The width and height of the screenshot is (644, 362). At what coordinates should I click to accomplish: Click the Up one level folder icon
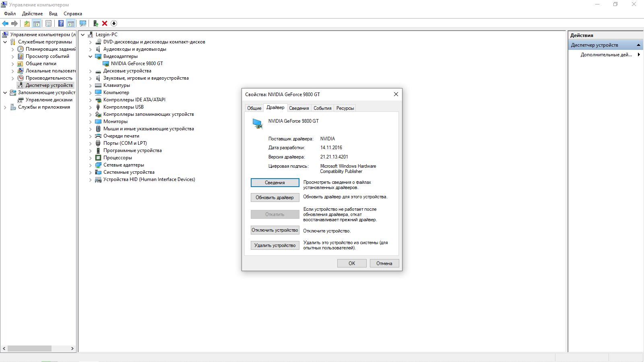point(27,23)
